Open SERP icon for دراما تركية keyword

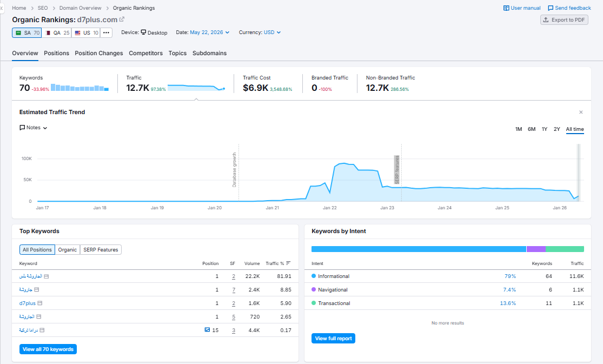(42, 330)
